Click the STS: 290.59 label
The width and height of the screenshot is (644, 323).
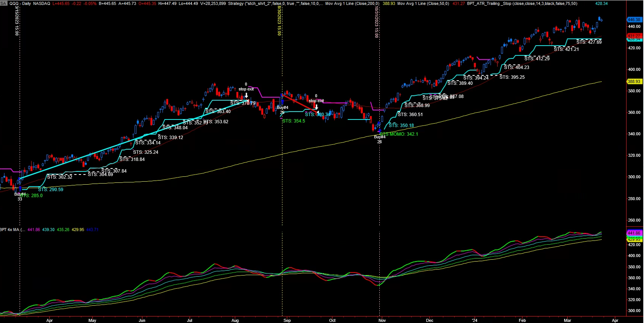(51, 190)
